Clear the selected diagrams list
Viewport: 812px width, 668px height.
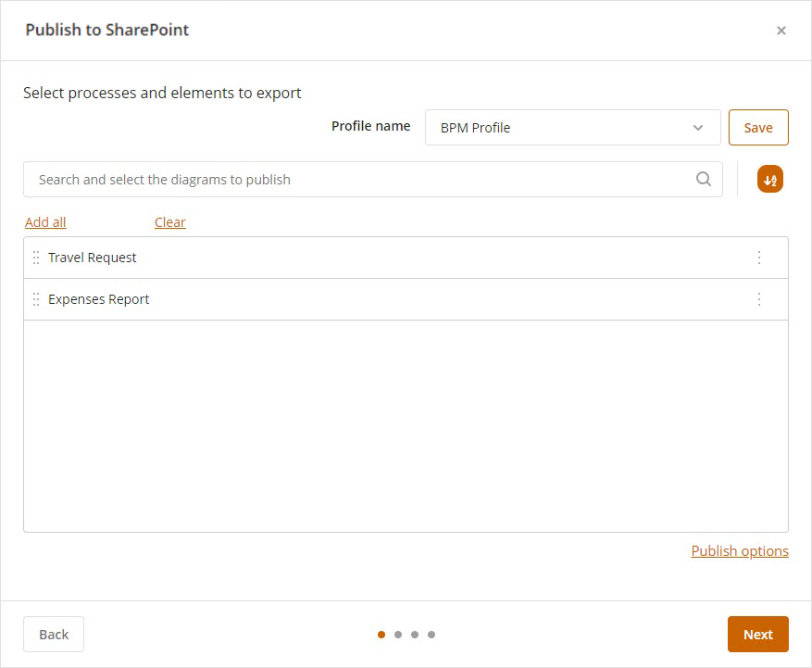tap(169, 222)
